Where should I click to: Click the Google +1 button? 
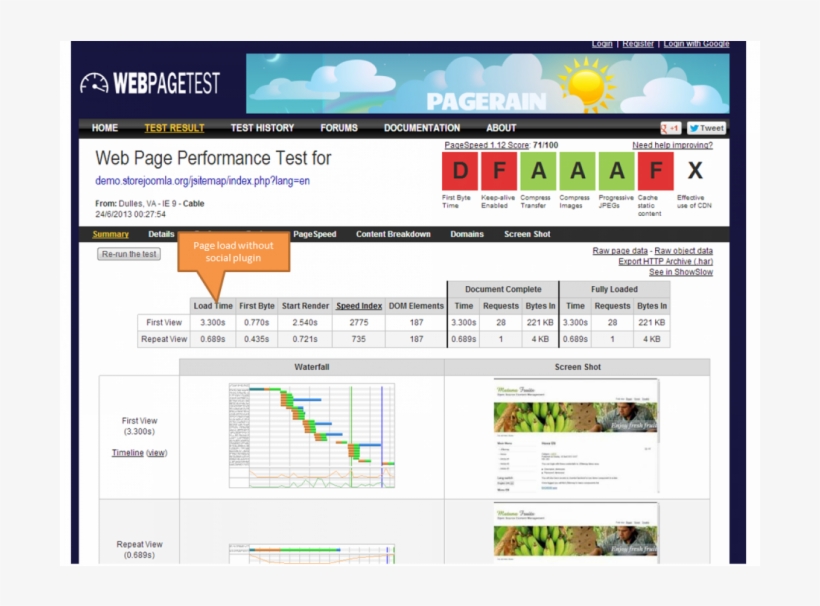(x=671, y=128)
